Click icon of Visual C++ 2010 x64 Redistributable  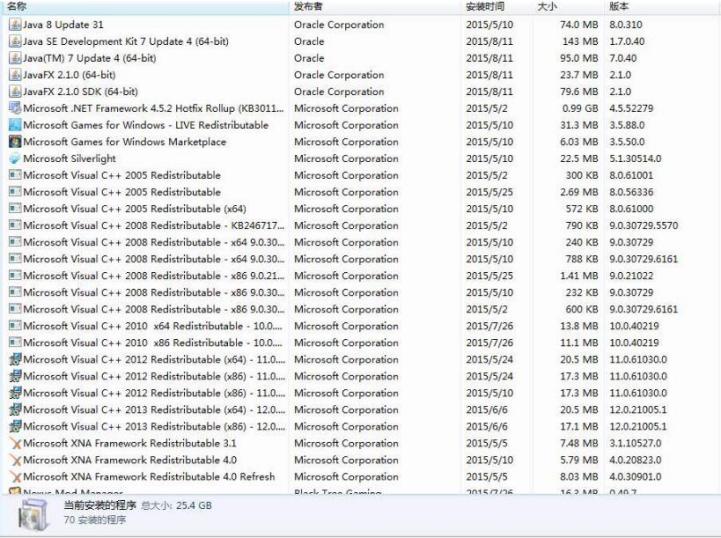[x=15, y=326]
